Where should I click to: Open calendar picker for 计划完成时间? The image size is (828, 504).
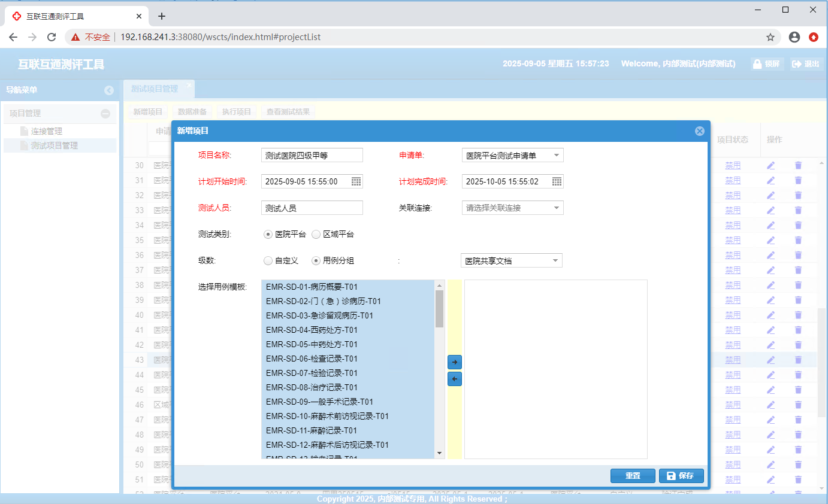pyautogui.click(x=557, y=181)
